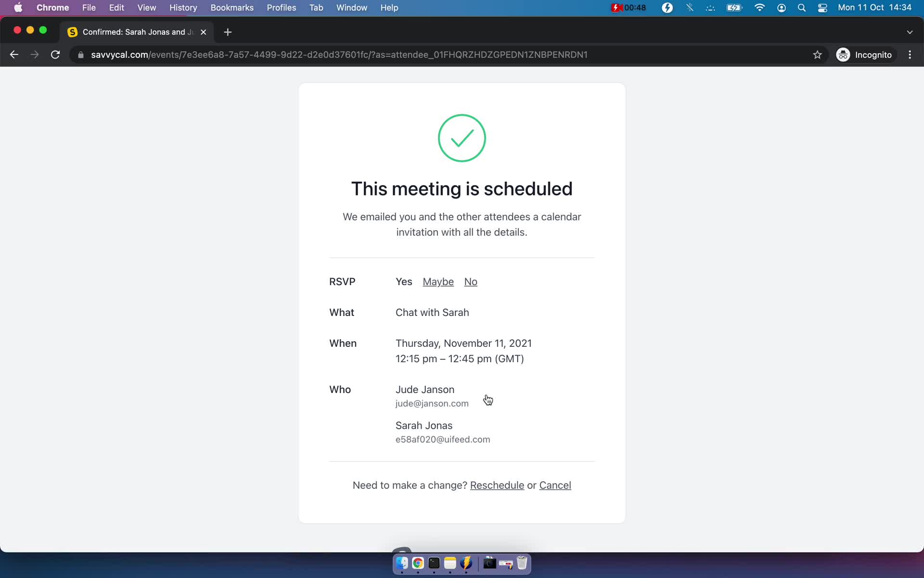Click the page reload button in browser
Image resolution: width=924 pixels, height=578 pixels.
[x=56, y=54]
